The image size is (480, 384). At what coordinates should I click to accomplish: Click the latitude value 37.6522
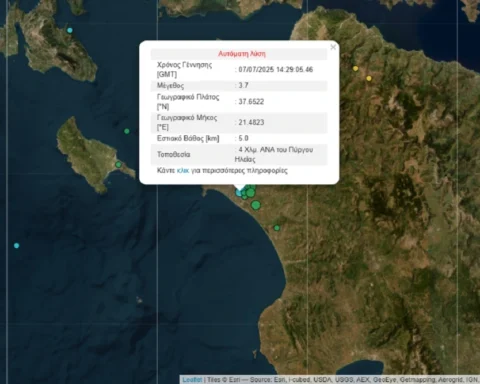tap(251, 101)
